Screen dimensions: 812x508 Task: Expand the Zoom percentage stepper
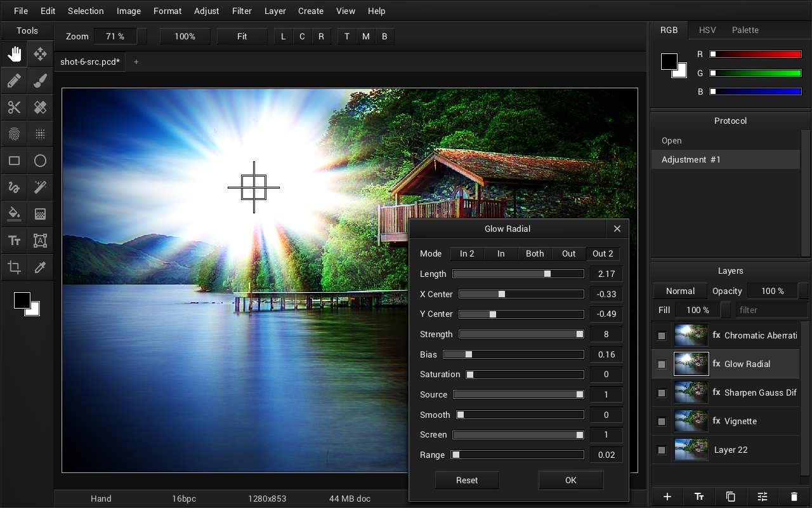[141, 36]
